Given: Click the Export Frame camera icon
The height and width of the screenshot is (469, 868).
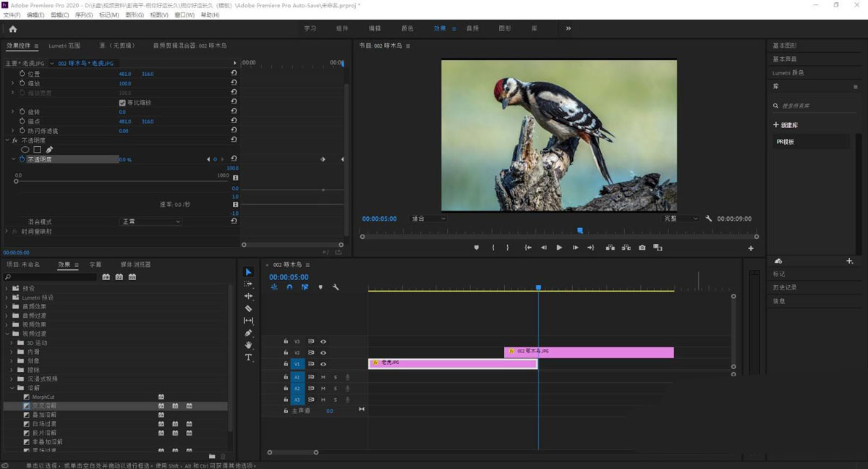Looking at the screenshot, I should coord(642,248).
